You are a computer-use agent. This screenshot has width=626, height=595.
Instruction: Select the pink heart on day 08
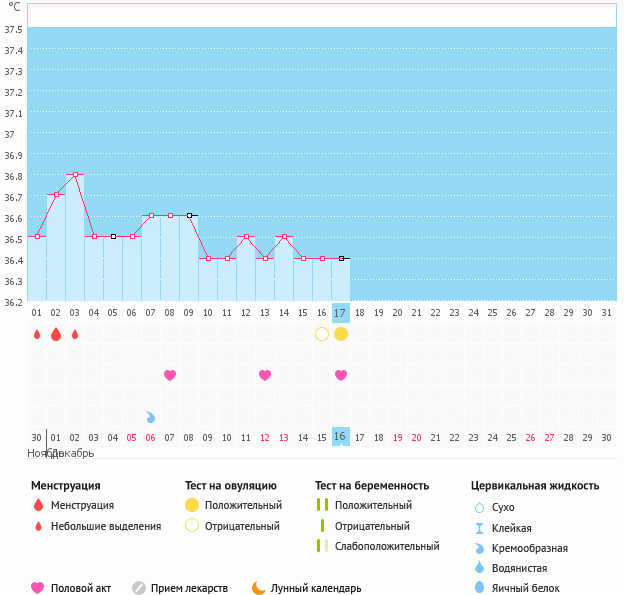(x=170, y=375)
